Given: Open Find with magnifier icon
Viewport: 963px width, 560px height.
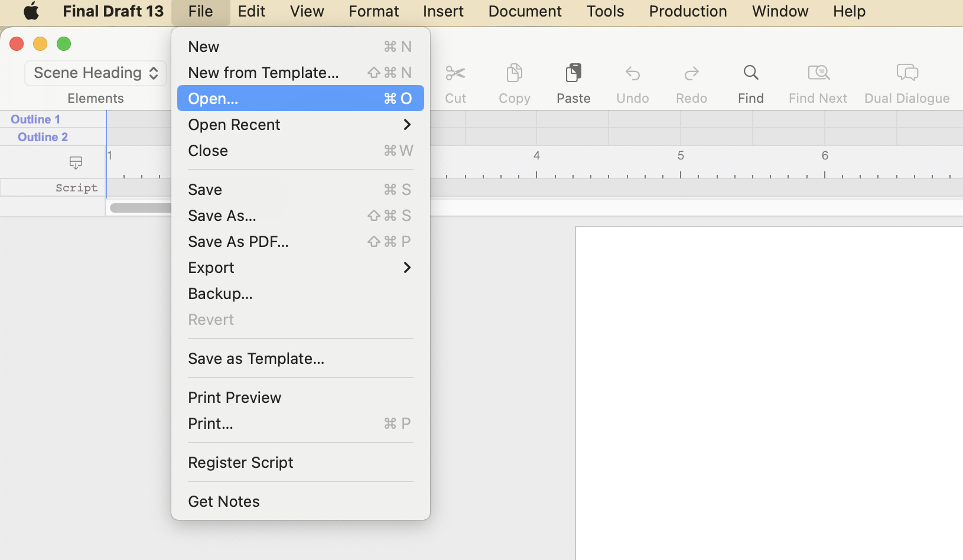Looking at the screenshot, I should coord(750,73).
